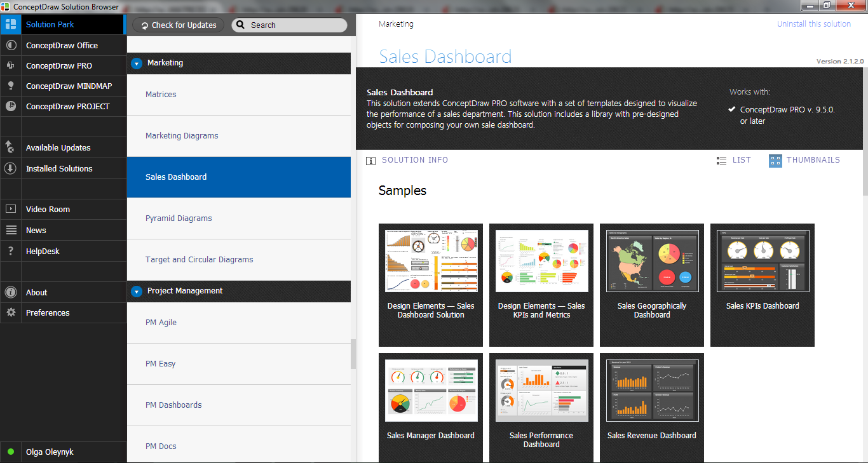Click the Preferences gear icon
Viewport: 868px width, 463px height.
[10, 312]
